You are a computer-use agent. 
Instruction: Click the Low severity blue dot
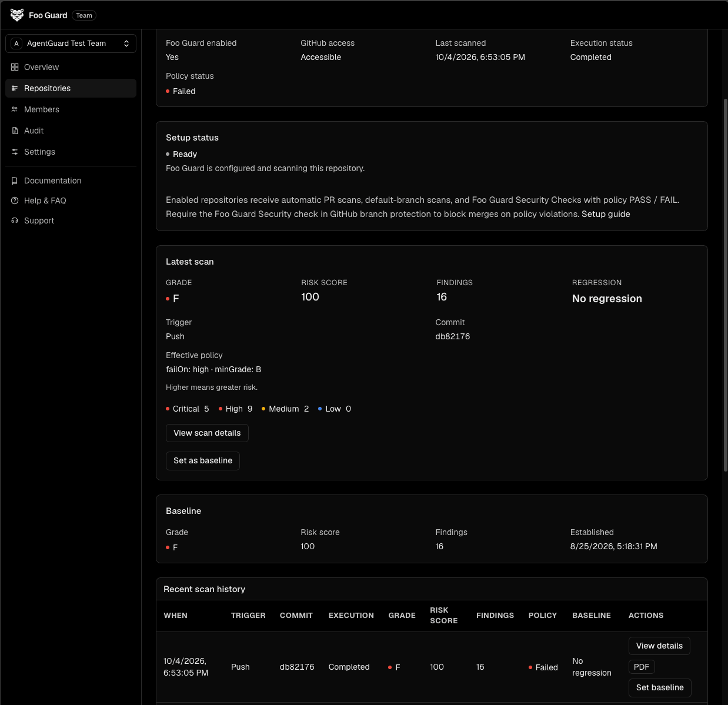point(320,409)
